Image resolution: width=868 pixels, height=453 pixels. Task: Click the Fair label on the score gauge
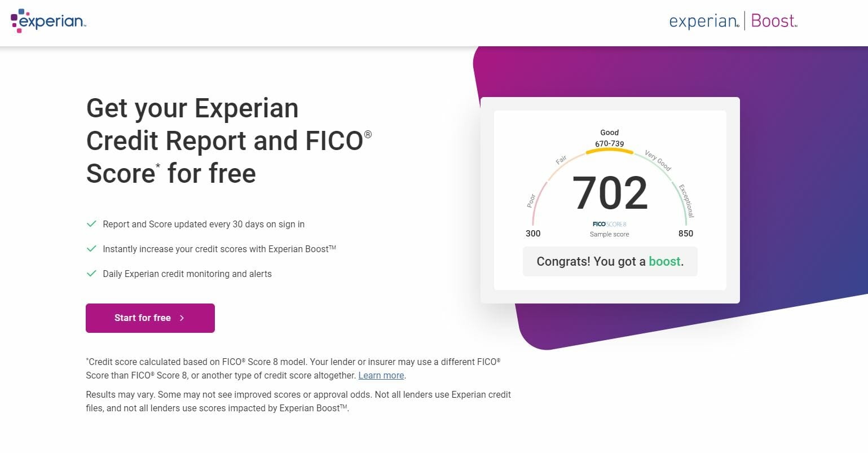tap(561, 160)
